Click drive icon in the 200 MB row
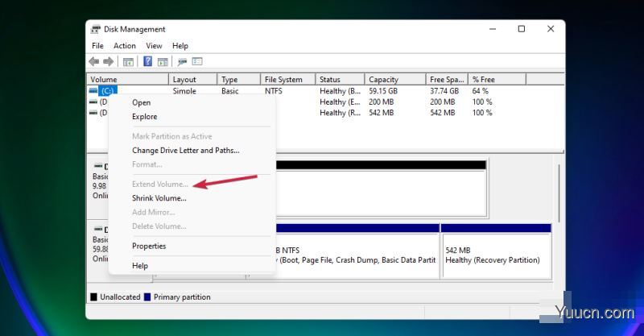 point(93,102)
